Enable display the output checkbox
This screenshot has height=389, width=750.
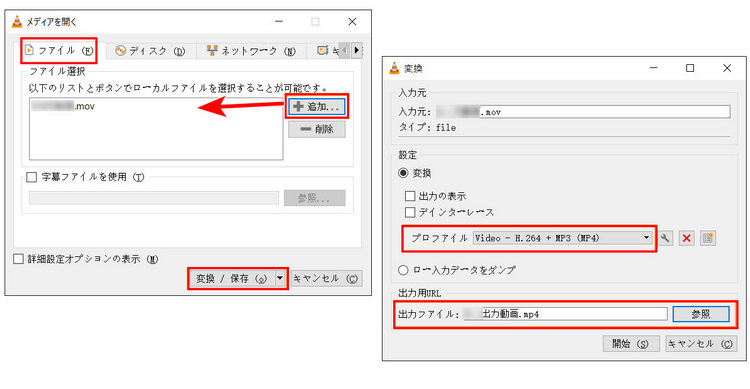(x=410, y=196)
